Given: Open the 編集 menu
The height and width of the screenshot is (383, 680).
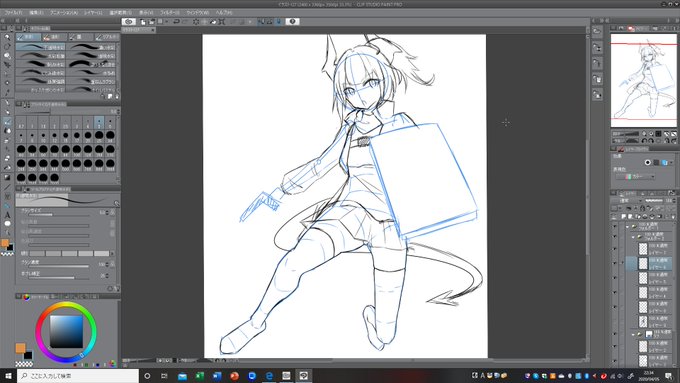Looking at the screenshot, I should [x=36, y=13].
